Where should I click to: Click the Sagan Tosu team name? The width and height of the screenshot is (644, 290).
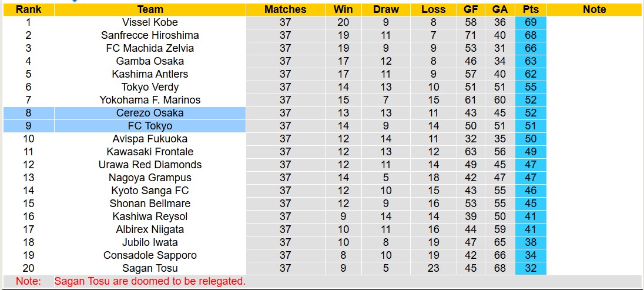(x=150, y=268)
